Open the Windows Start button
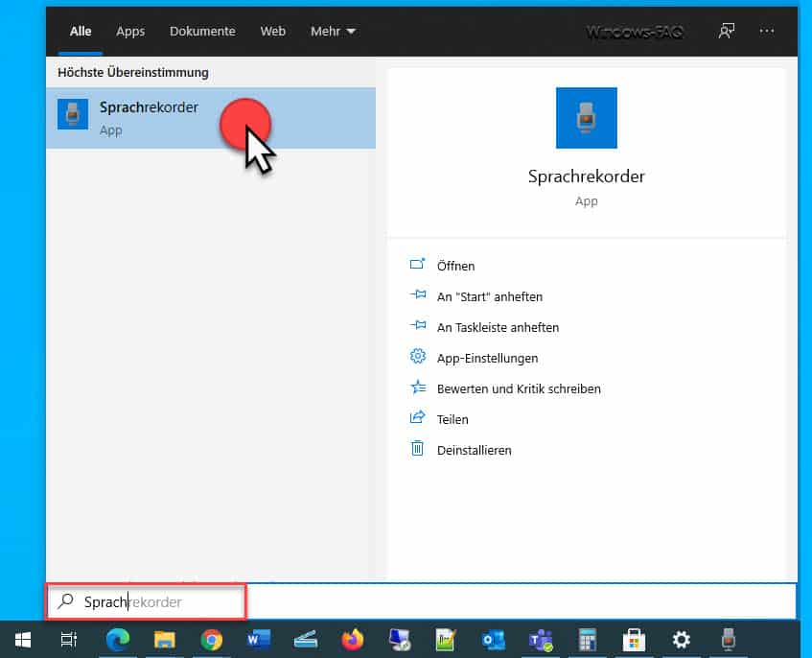This screenshot has width=812, height=658. (23, 640)
